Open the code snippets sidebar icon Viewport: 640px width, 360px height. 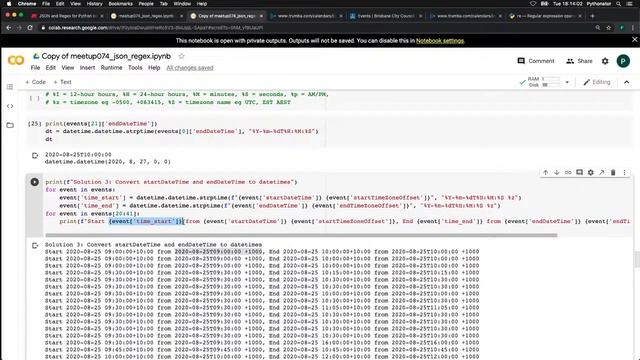pyautogui.click(x=10, y=106)
